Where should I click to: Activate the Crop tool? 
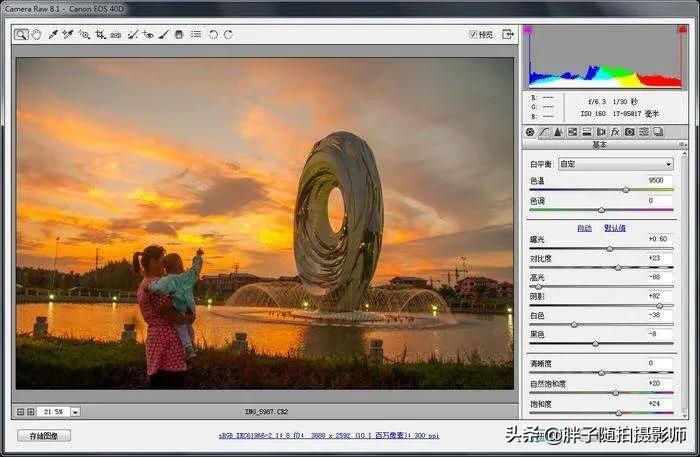click(100, 34)
